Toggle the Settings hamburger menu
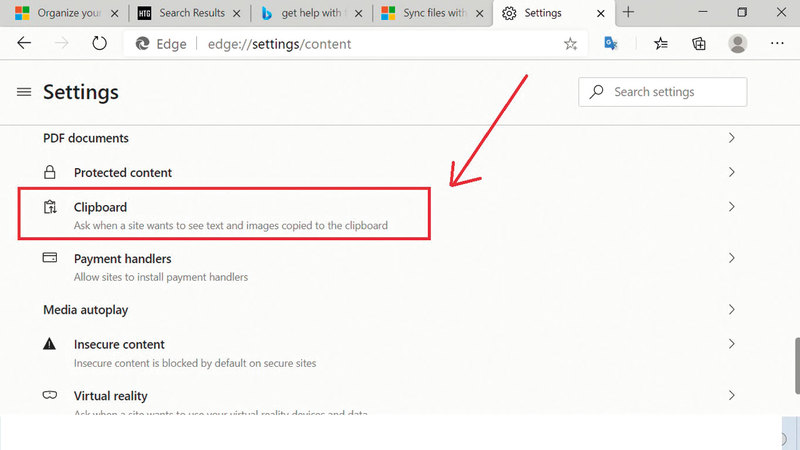The image size is (800, 450). coord(24,92)
